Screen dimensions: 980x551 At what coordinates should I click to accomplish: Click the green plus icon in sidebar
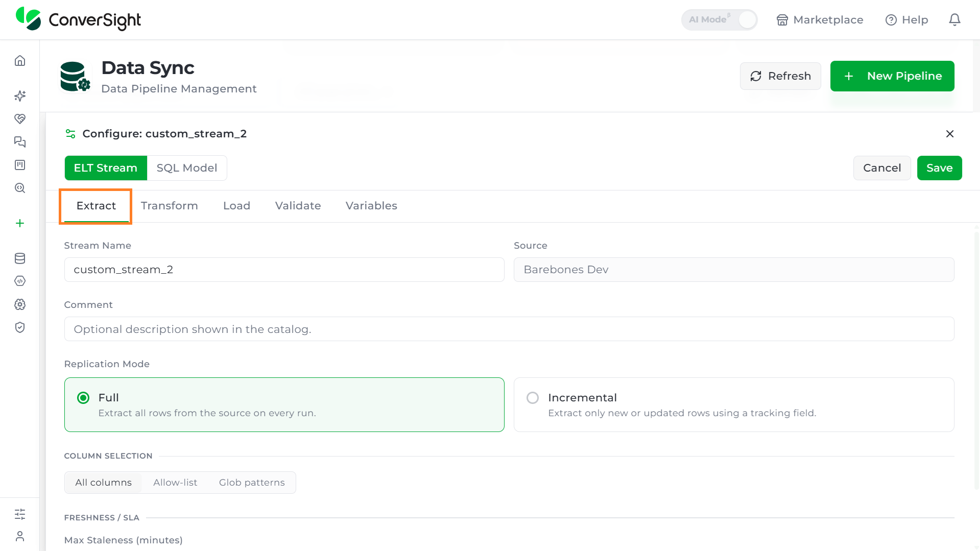point(20,223)
